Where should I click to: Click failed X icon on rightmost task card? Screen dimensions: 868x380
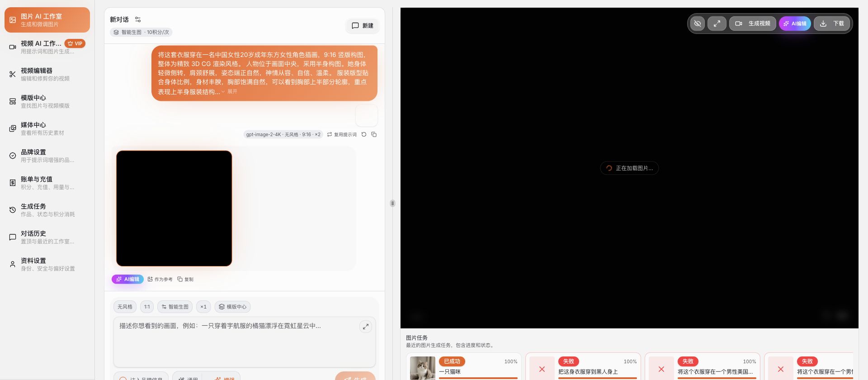coord(781,369)
